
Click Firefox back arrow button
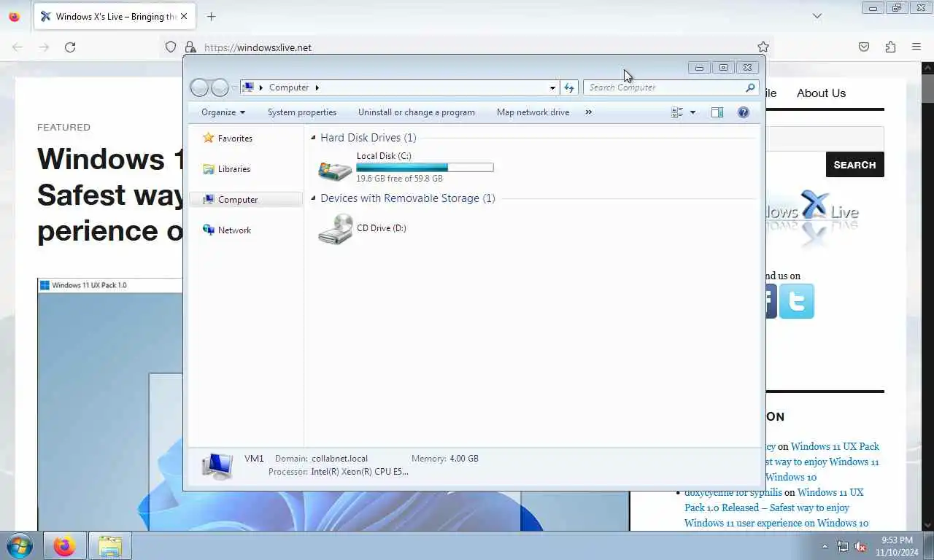click(x=18, y=47)
